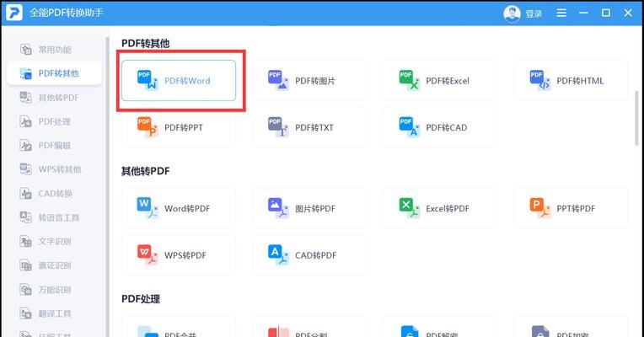Open the PDF转HTML conversion tool
This screenshot has height=337, width=644.
[x=571, y=80]
